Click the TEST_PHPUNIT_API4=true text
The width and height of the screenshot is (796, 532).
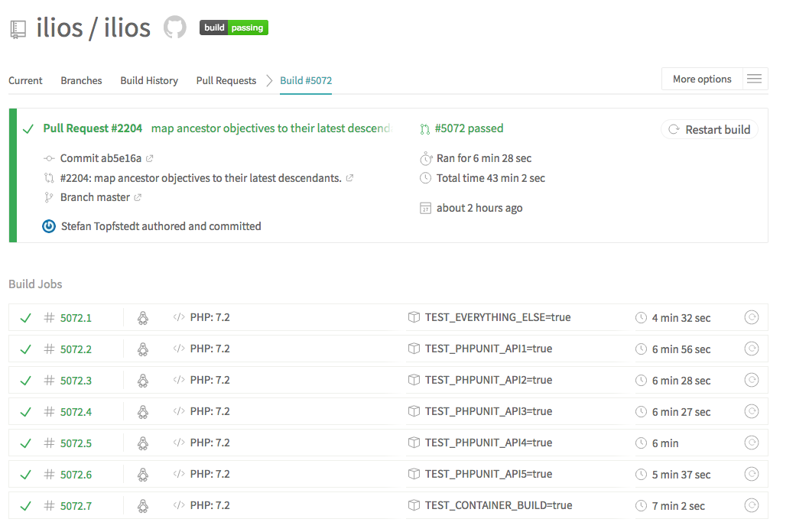click(x=489, y=443)
